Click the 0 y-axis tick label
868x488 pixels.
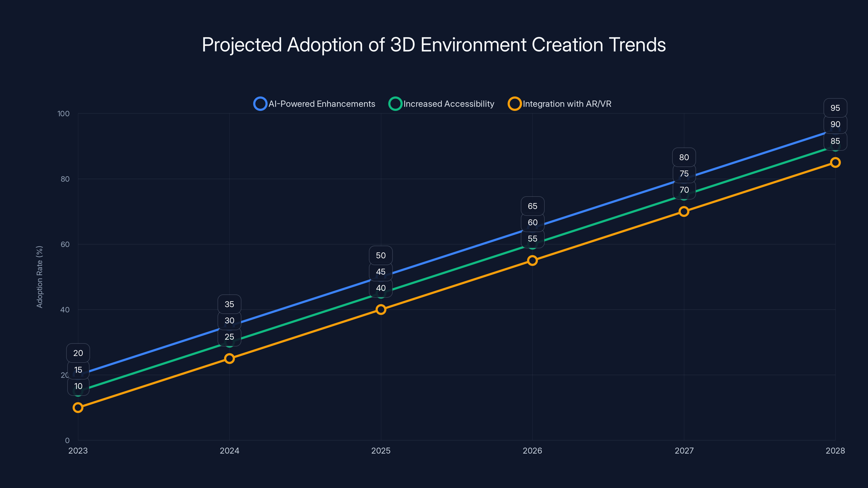(67, 440)
